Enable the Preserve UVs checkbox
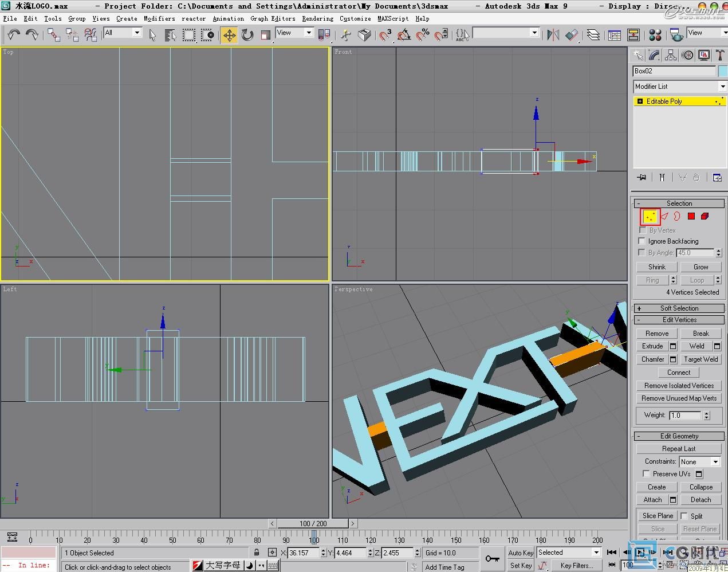The height and width of the screenshot is (572, 728). [646, 474]
